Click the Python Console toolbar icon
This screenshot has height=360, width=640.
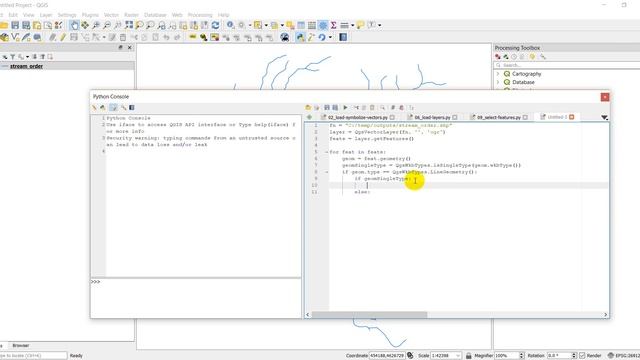point(300,38)
